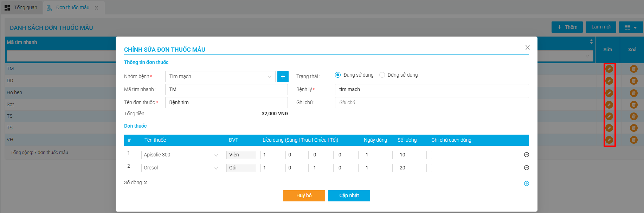Close the Chỉnh sửa đơn thuốc mẫu dialog
Viewport: 644px width, 213px height.
click(528, 47)
